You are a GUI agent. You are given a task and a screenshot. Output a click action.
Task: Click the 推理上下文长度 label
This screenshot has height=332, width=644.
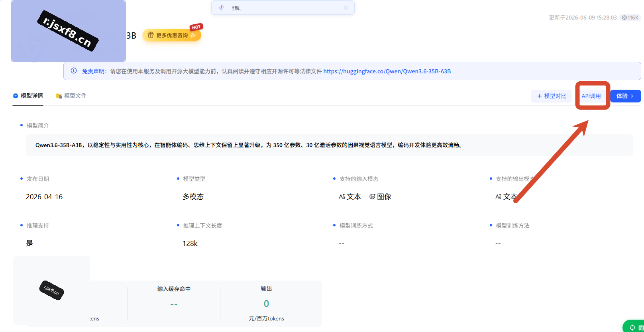(202, 226)
